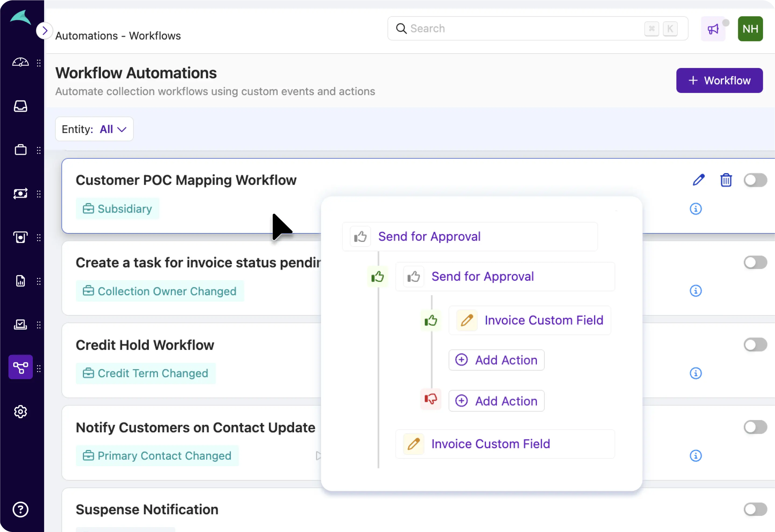Click upper Add Action under Invoice Custom Field
Image resolution: width=775 pixels, height=532 pixels.
click(497, 360)
